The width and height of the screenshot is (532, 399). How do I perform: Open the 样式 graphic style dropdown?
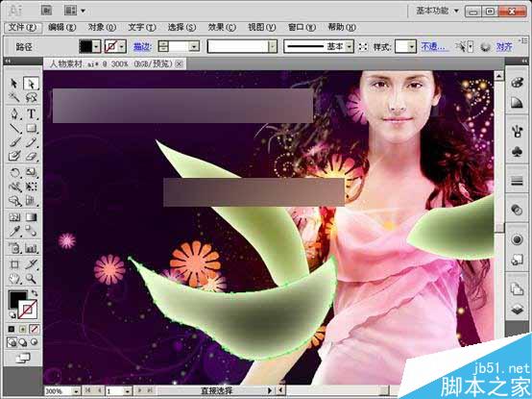point(412,46)
